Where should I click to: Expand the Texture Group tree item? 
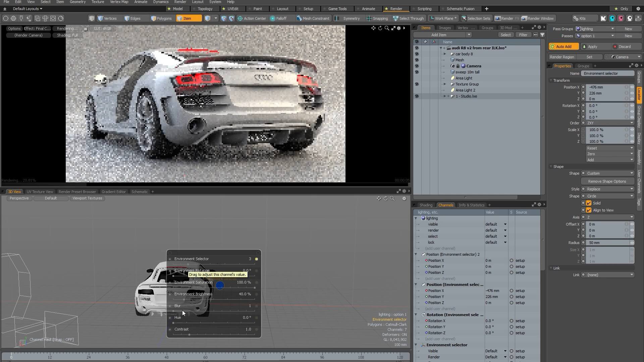click(445, 84)
